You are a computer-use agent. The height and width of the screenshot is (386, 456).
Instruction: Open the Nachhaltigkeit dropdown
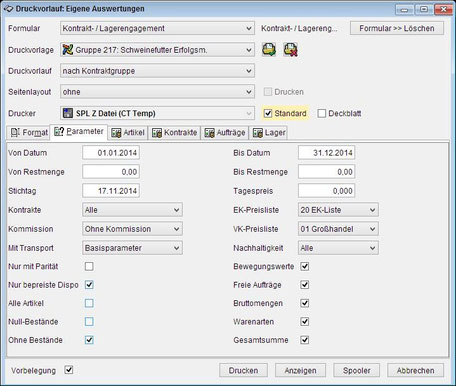click(x=338, y=248)
